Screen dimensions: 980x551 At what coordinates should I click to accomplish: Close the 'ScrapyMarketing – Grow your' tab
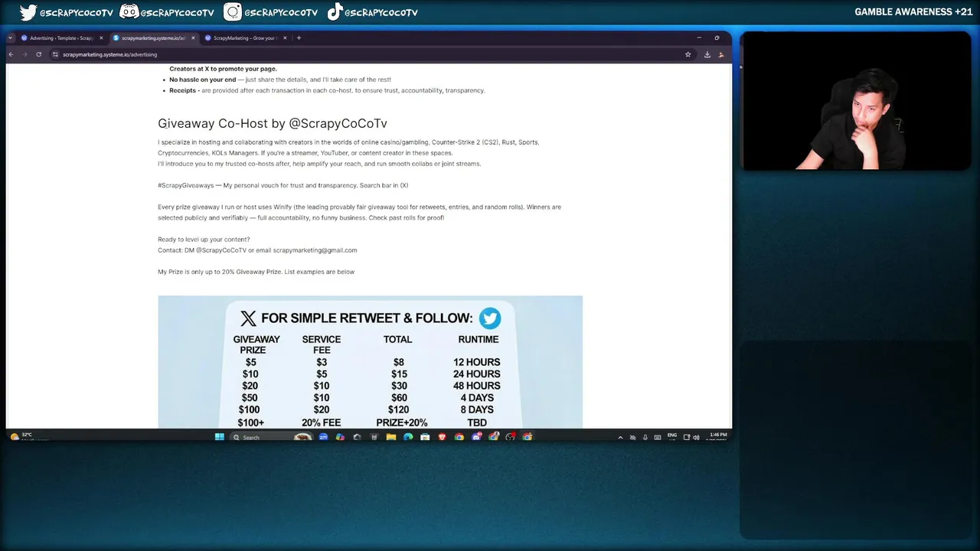285,37
